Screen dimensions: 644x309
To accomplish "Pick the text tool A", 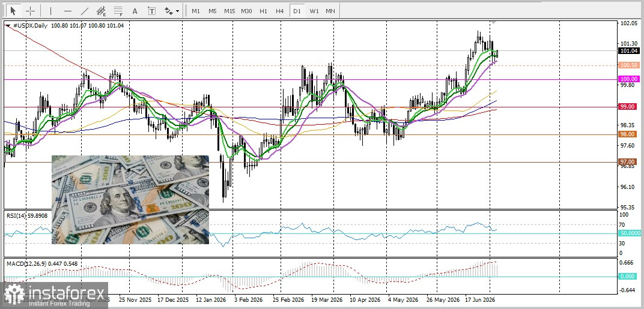I will [135, 11].
